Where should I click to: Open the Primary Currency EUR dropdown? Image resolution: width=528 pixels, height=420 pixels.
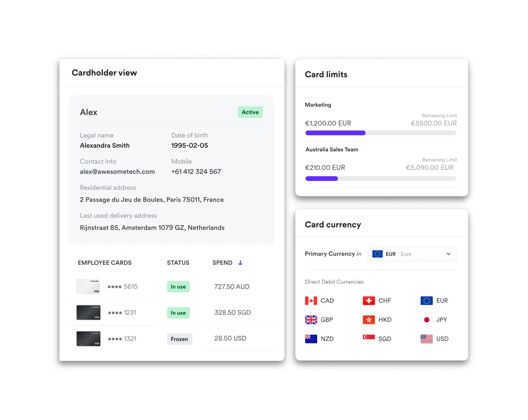411,254
